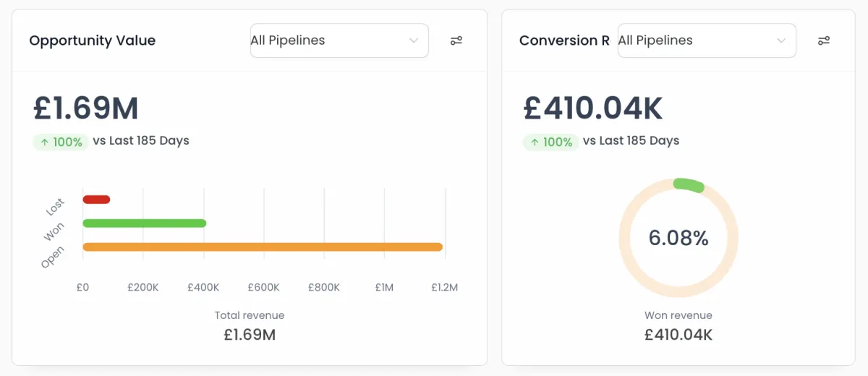Click the £1.69M headline figure
The height and width of the screenshot is (376, 868).
pyautogui.click(x=86, y=108)
